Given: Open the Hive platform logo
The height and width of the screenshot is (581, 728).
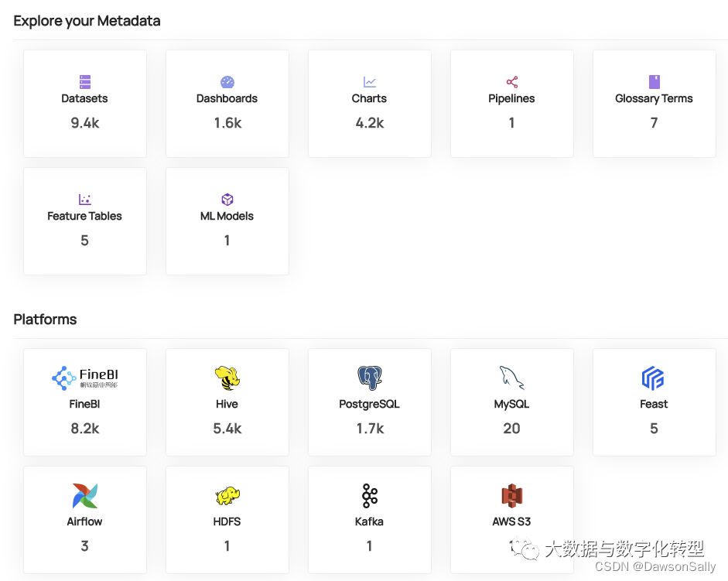Looking at the screenshot, I should click(227, 377).
